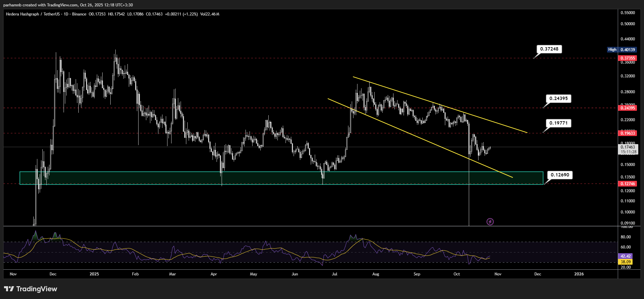
Task: Click the yellow 38.09 RSI average tag
Action: [626, 262]
